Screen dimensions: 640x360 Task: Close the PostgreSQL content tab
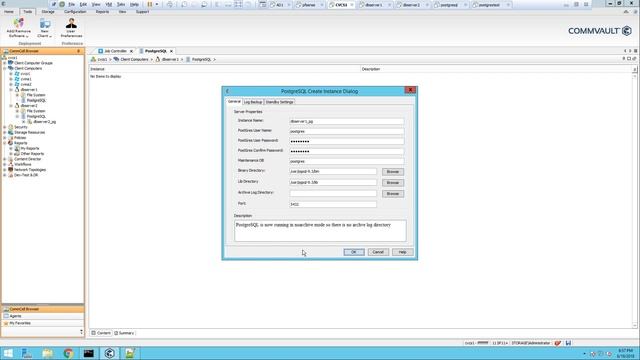pyautogui.click(x=171, y=51)
